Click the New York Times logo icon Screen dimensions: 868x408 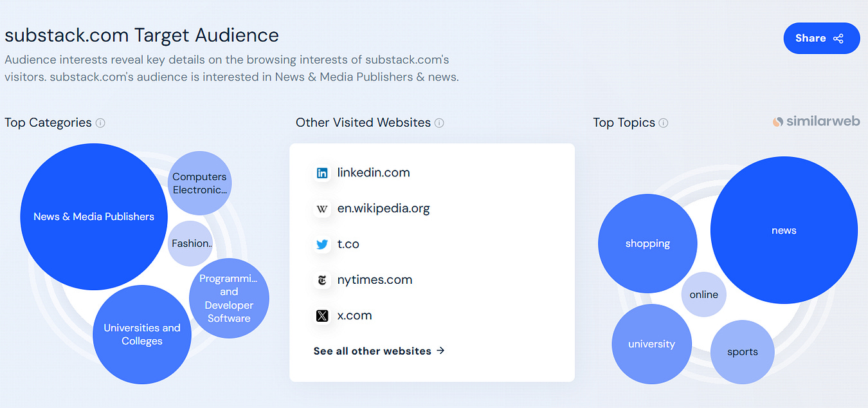tap(322, 281)
